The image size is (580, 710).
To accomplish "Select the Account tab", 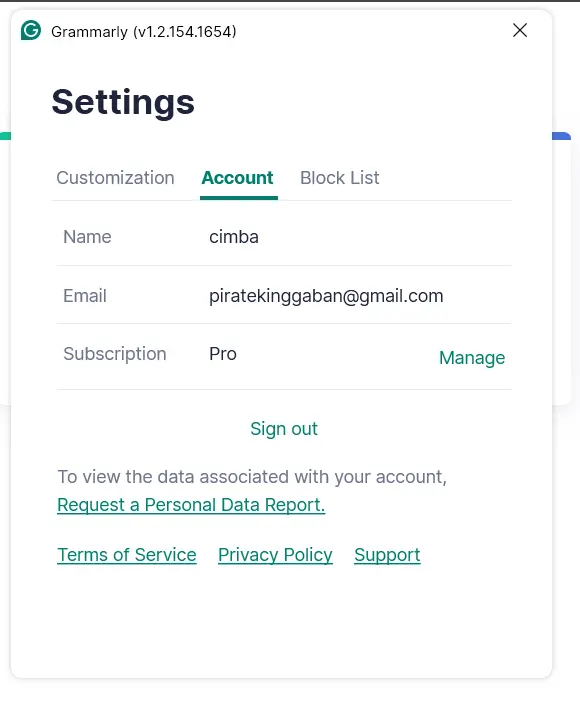I will 237,178.
